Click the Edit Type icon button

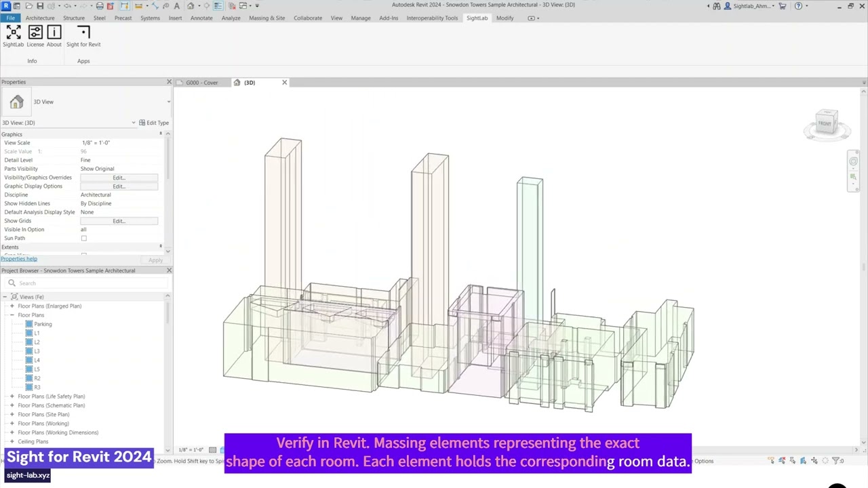click(x=154, y=123)
